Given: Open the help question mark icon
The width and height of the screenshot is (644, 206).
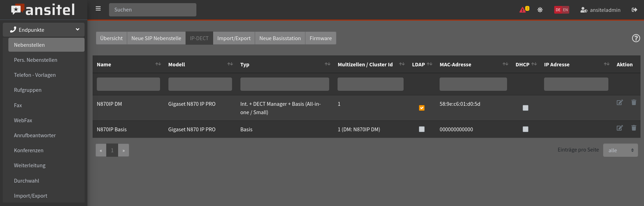Looking at the screenshot, I should (636, 38).
